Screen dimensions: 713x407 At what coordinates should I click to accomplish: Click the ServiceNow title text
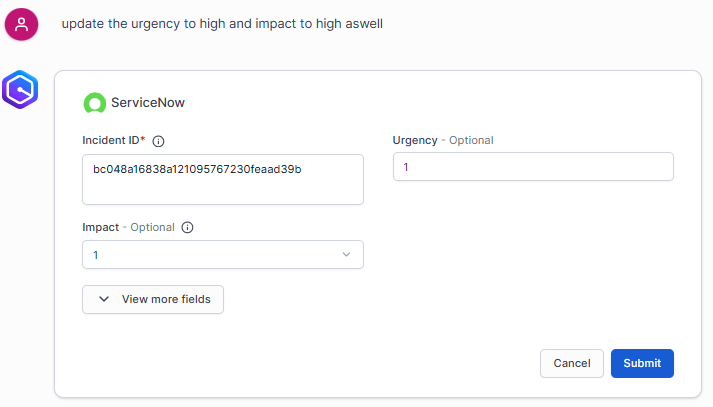[x=148, y=102]
